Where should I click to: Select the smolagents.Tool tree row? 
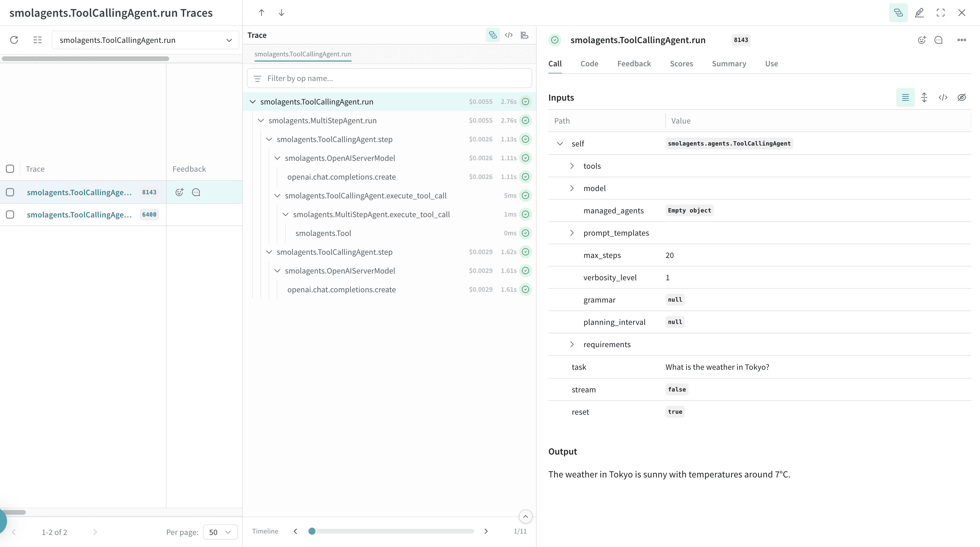389,233
